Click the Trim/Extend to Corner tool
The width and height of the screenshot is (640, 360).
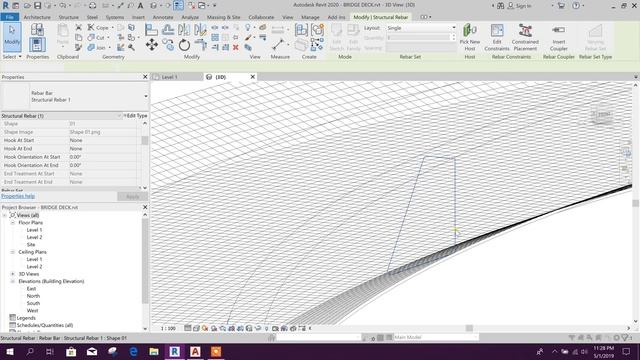click(x=201, y=44)
